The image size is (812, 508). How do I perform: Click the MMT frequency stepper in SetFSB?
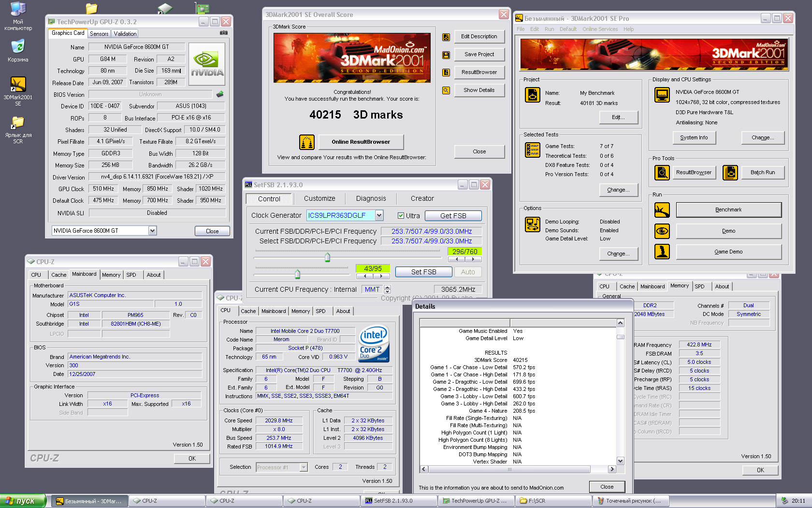[x=387, y=289]
